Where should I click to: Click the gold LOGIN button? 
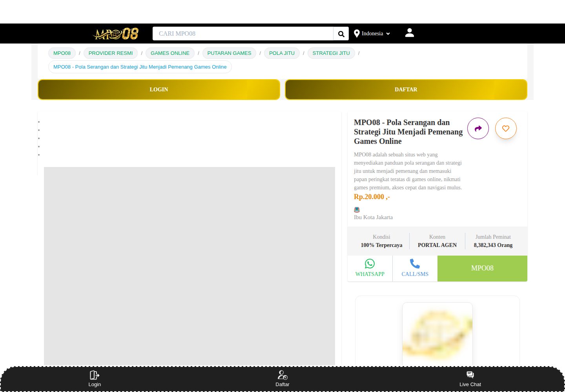pos(159,89)
